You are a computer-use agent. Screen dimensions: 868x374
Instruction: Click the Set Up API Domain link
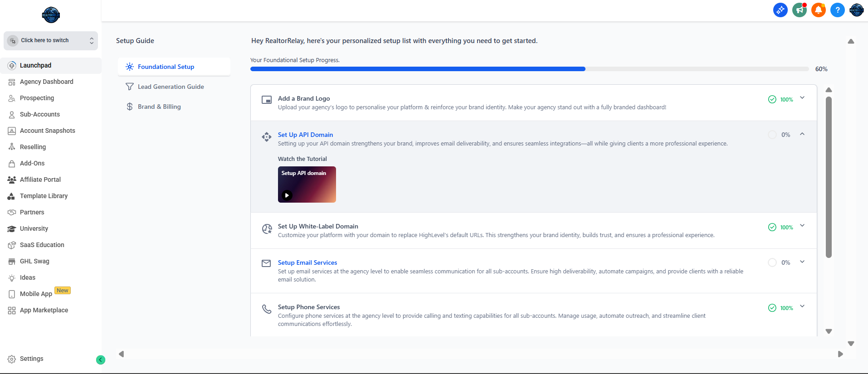click(x=305, y=135)
